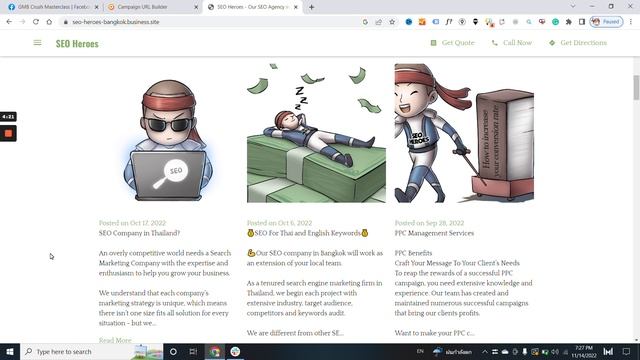Go to the browser home page
This screenshot has height=360, width=640.
pyautogui.click(x=49, y=22)
